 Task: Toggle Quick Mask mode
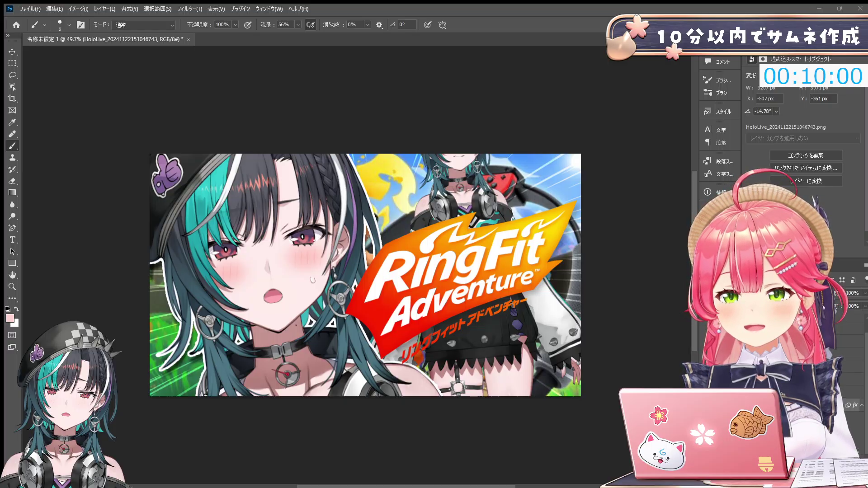click(x=12, y=335)
